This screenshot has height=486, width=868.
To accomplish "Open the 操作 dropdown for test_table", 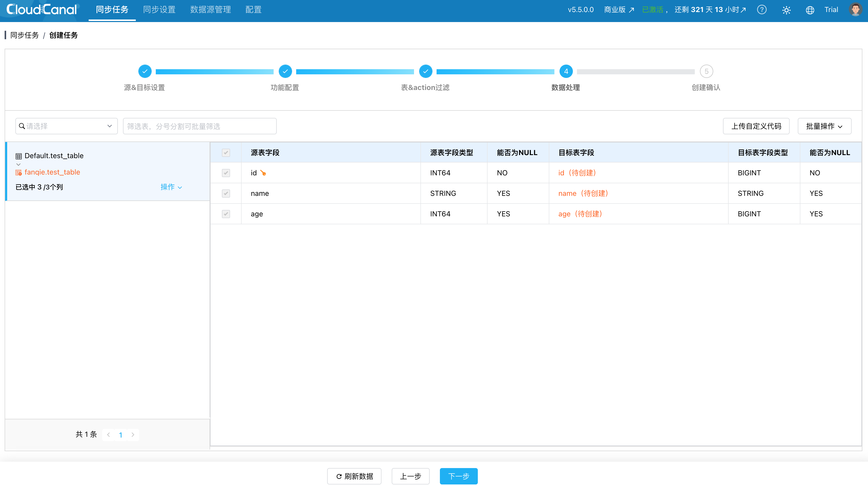I will tap(171, 187).
